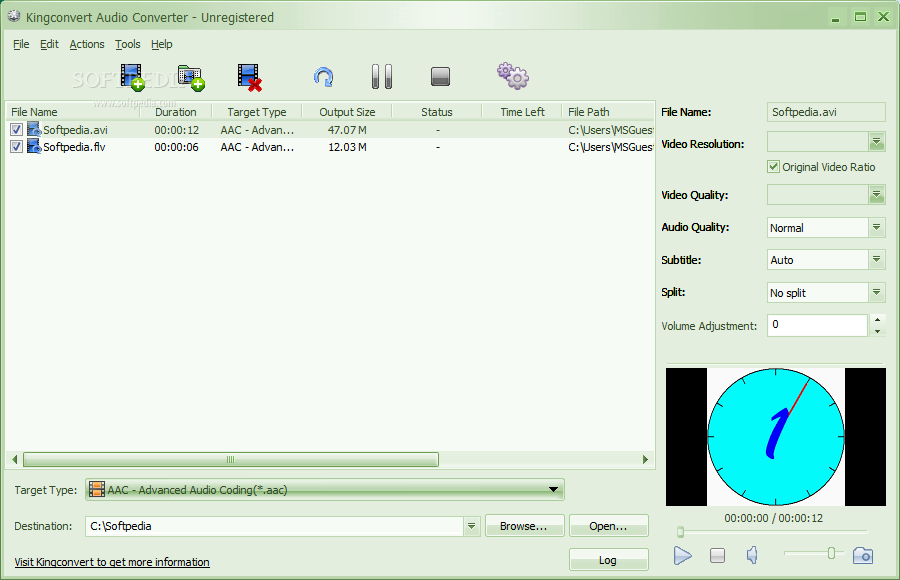The height and width of the screenshot is (580, 900).
Task: Click the Destination path field
Action: pyautogui.click(x=274, y=526)
